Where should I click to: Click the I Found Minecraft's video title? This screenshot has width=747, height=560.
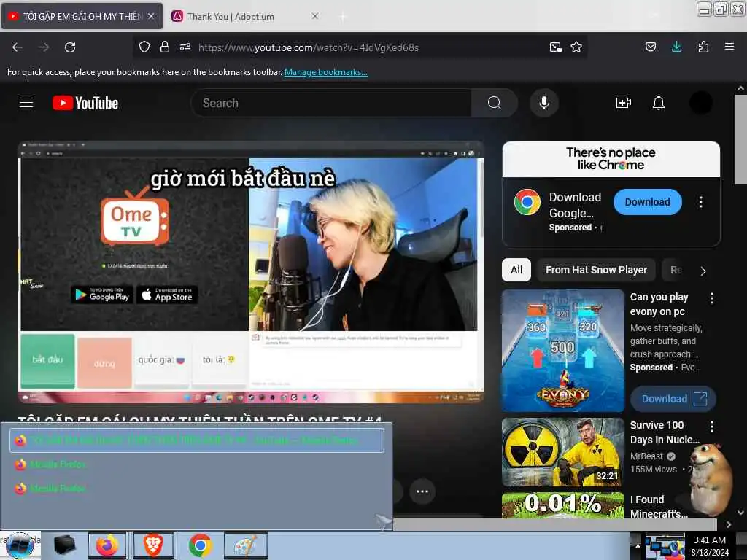pos(659,507)
